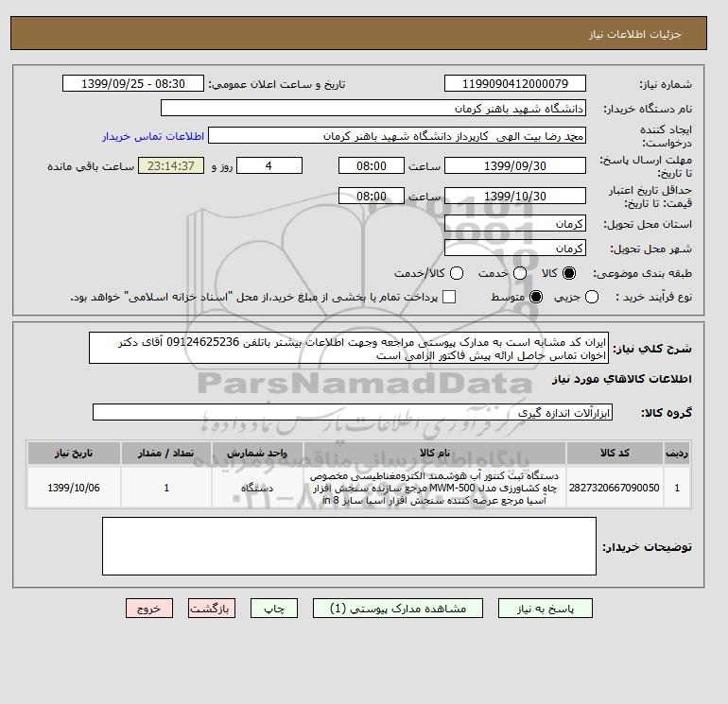The image size is (728, 704).
Task: Click the کد کالا column header
Action: pyautogui.click(x=615, y=454)
